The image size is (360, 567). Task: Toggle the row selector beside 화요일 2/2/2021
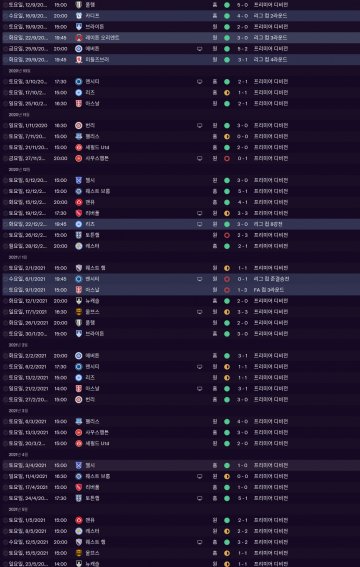(5, 356)
